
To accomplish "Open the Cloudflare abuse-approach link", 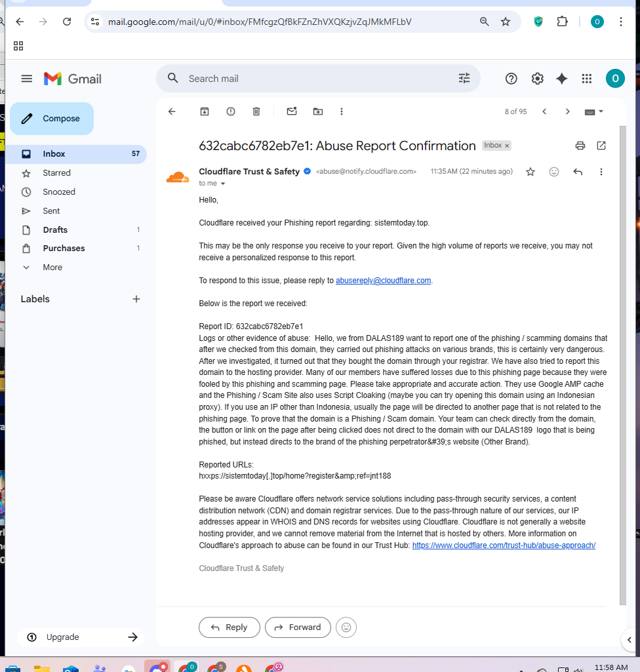I will tap(504, 545).
